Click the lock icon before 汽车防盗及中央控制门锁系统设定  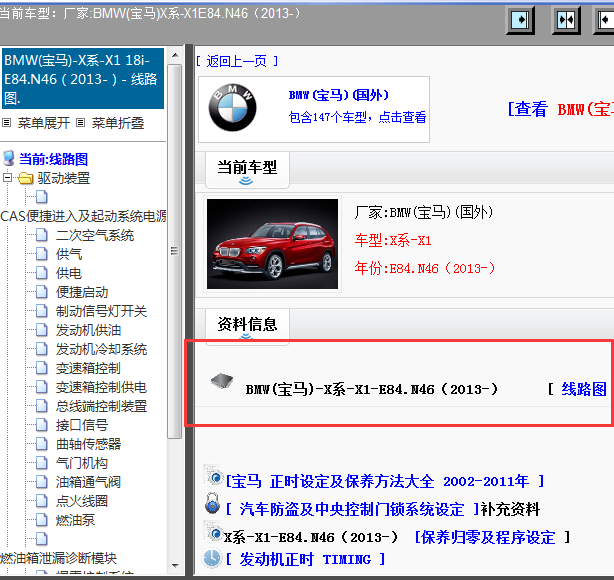(213, 504)
